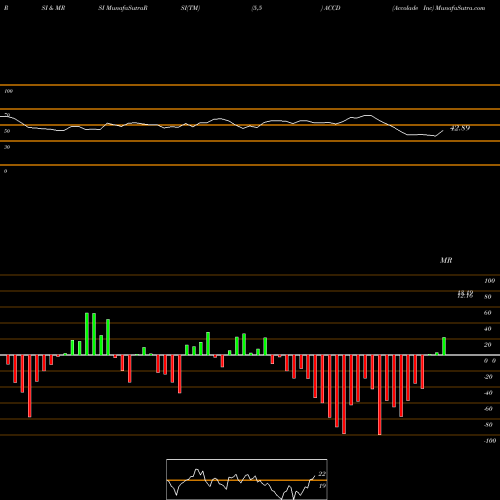Open the mini overview chart at bottom
500x500 pixels.
pos(247,479)
